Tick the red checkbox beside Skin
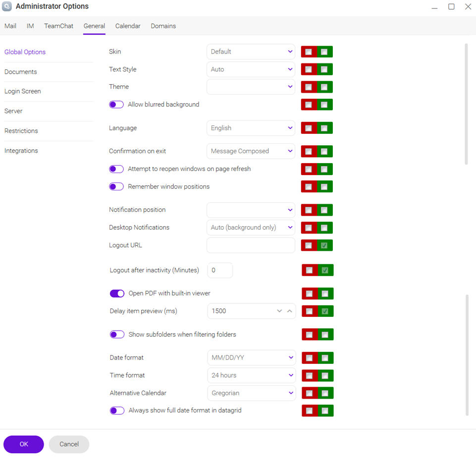Image resolution: width=476 pixels, height=466 pixels. [x=309, y=52]
